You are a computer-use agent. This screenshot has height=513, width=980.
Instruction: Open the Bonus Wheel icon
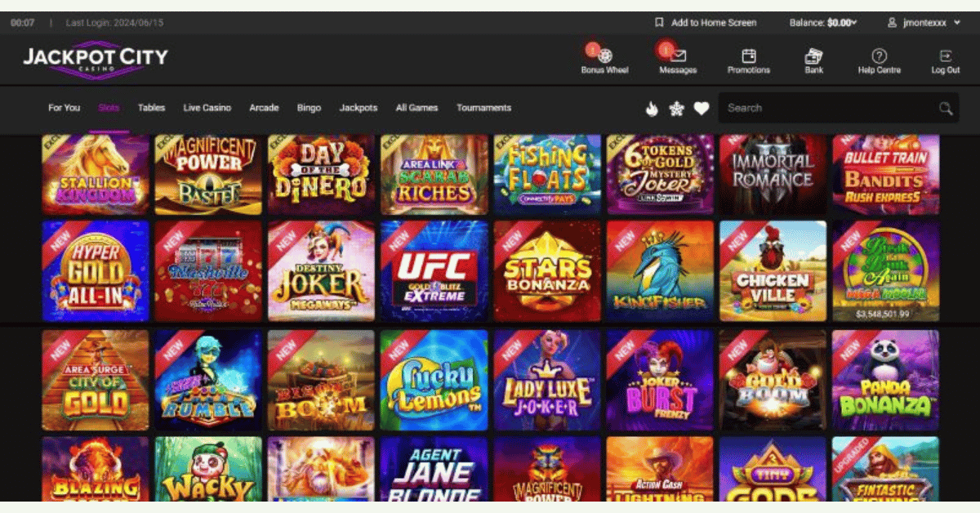[x=605, y=56]
